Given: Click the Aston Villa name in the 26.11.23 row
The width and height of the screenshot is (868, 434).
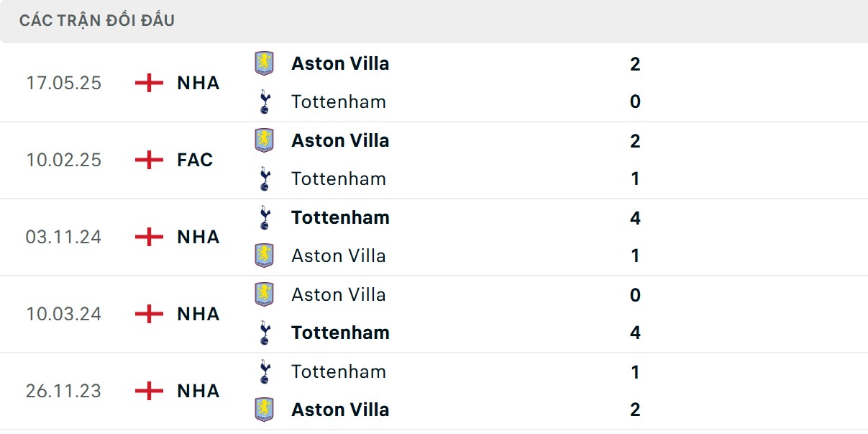Looking at the screenshot, I should tap(340, 410).
